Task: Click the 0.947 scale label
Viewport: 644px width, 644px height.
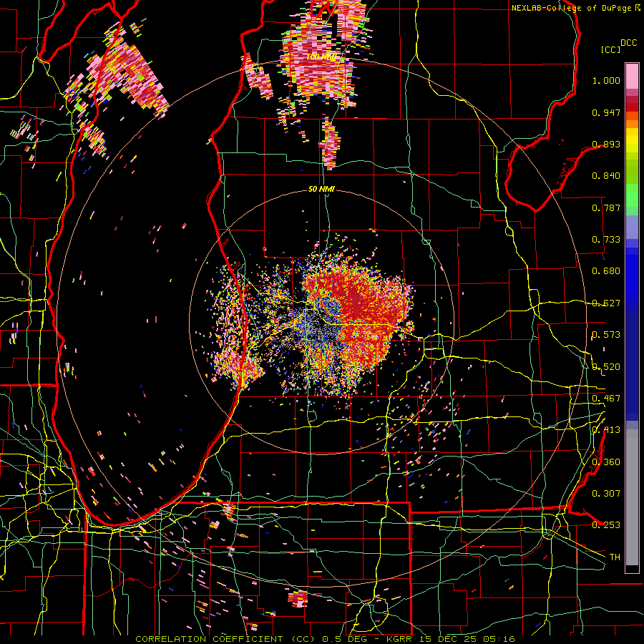Action: point(606,112)
